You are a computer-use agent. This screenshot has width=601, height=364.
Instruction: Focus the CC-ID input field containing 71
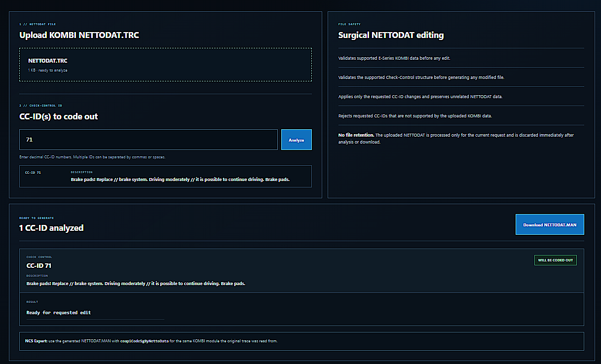click(x=149, y=140)
